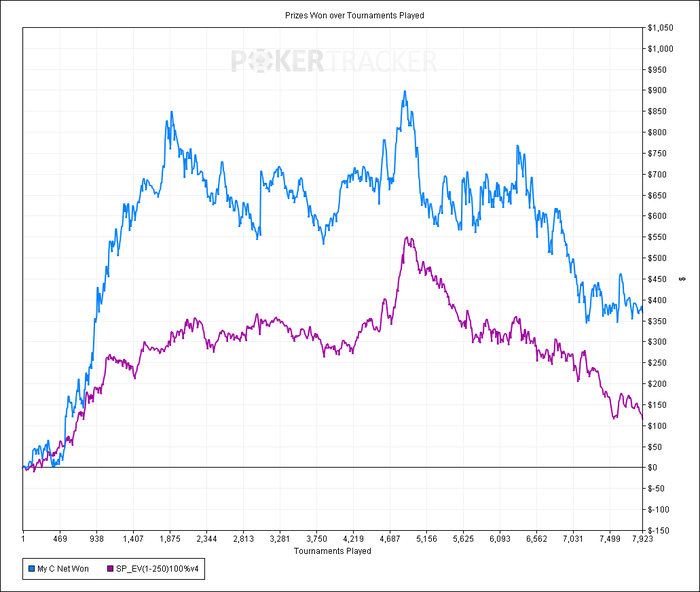The width and height of the screenshot is (700, 592).
Task: Click the $500 y-axis value
Action: pos(657,258)
